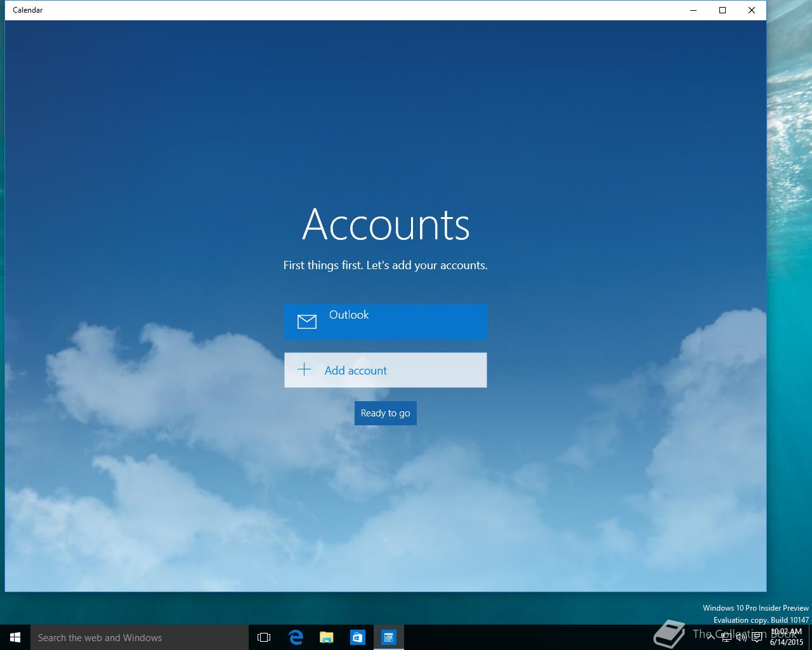Focus the Search the web and Windows box
Image resolution: width=812 pixels, height=650 pixels.
(x=140, y=637)
